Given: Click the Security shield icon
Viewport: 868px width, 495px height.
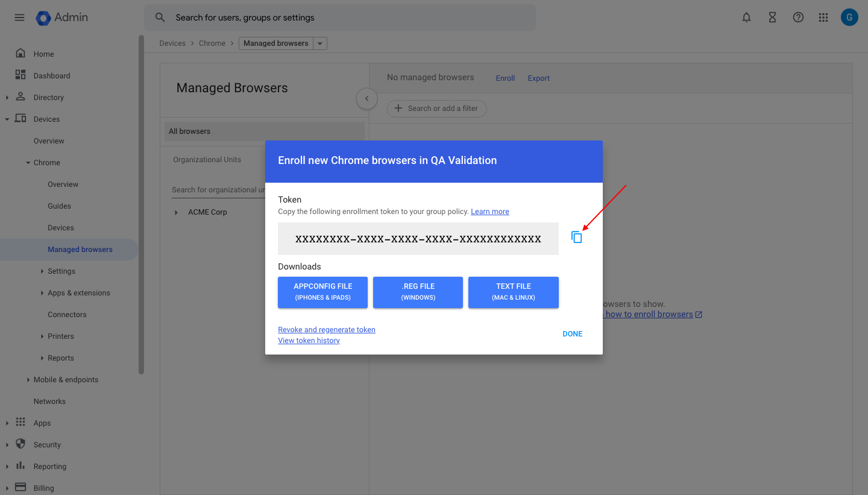Looking at the screenshot, I should click(20, 444).
